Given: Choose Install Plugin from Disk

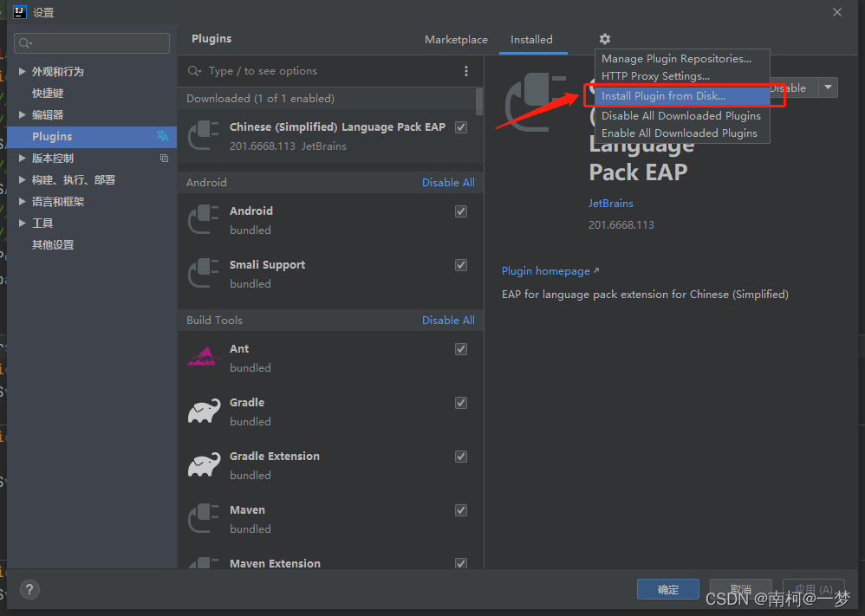Looking at the screenshot, I should click(682, 96).
